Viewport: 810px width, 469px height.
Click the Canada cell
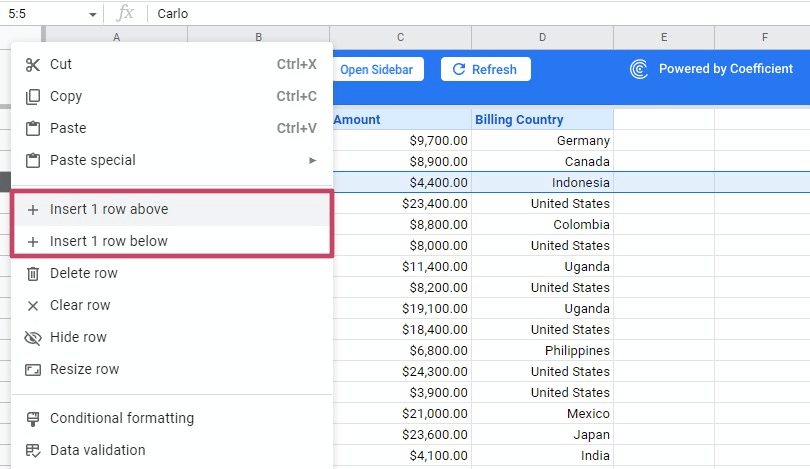[x=542, y=162]
